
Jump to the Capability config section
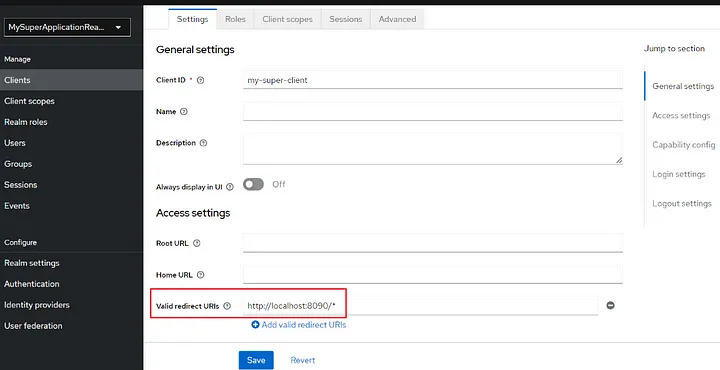pos(683,145)
